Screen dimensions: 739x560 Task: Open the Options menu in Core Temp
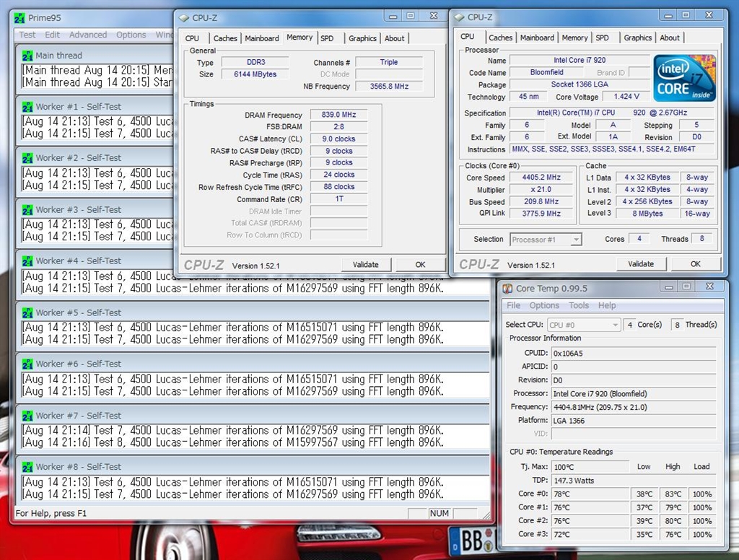click(x=544, y=306)
